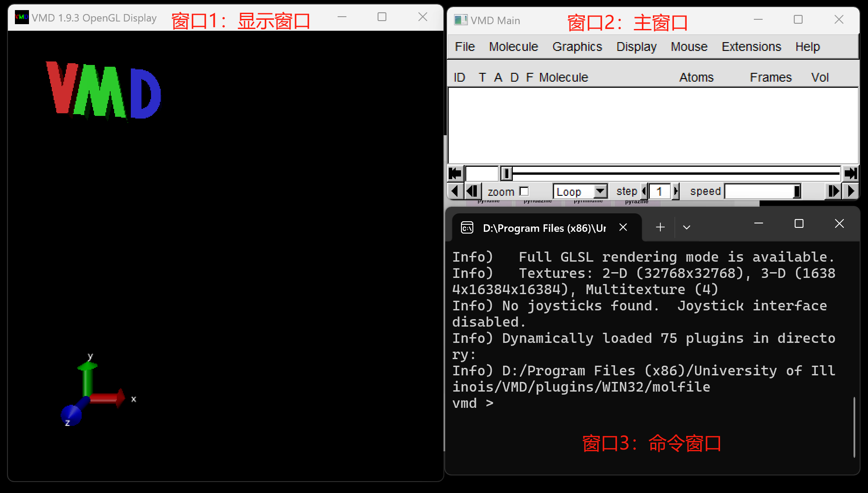
Task: Click the T column header
Action: click(482, 77)
